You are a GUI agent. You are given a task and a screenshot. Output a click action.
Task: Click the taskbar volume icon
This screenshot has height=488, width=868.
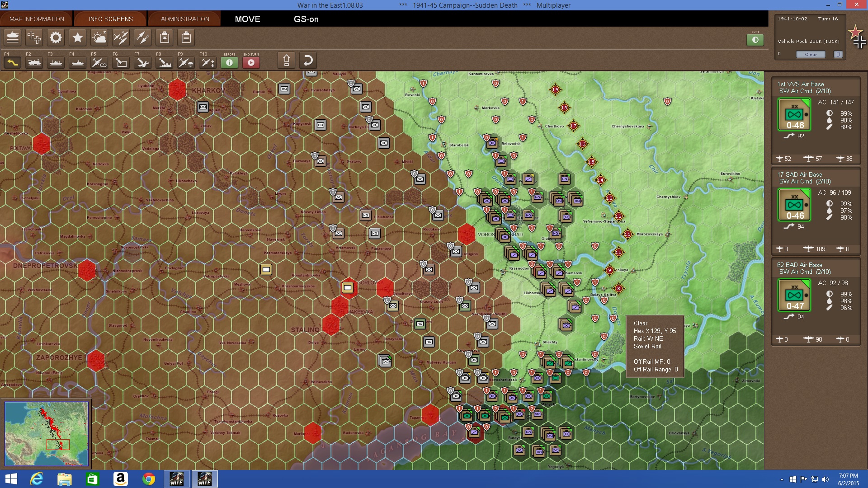[826, 479]
